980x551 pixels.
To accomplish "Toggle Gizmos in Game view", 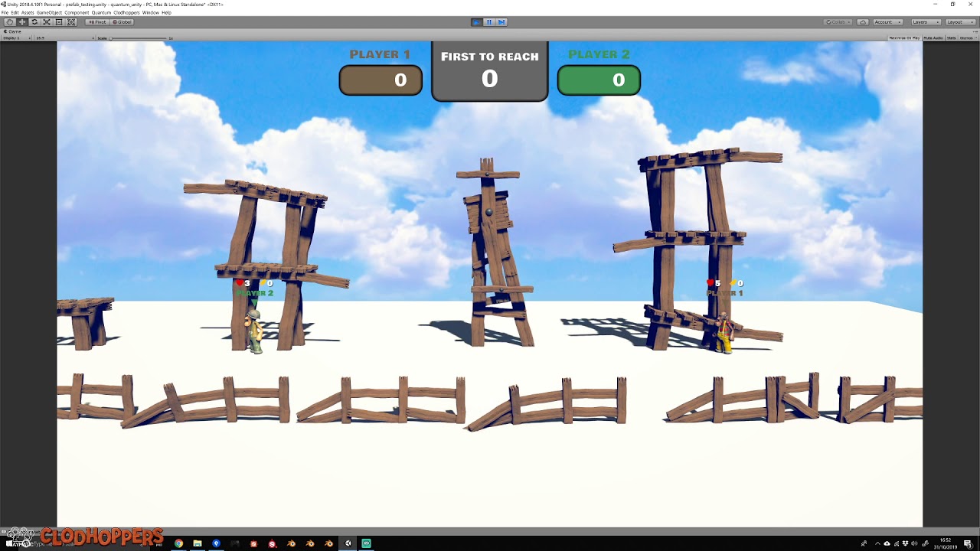I will click(965, 38).
